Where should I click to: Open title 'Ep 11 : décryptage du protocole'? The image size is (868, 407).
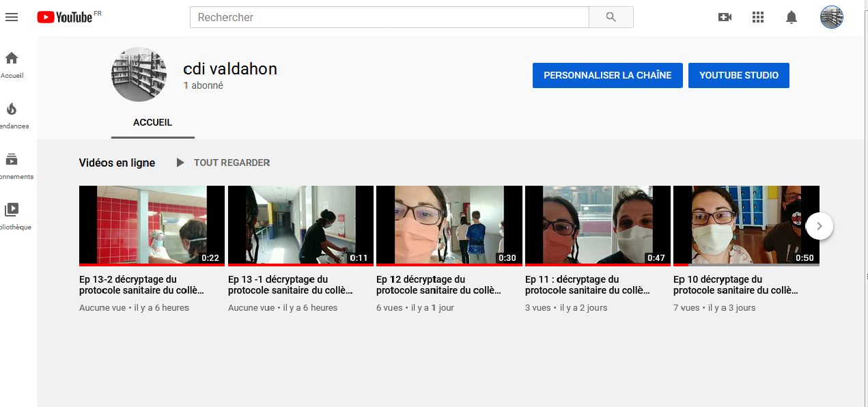tap(587, 285)
